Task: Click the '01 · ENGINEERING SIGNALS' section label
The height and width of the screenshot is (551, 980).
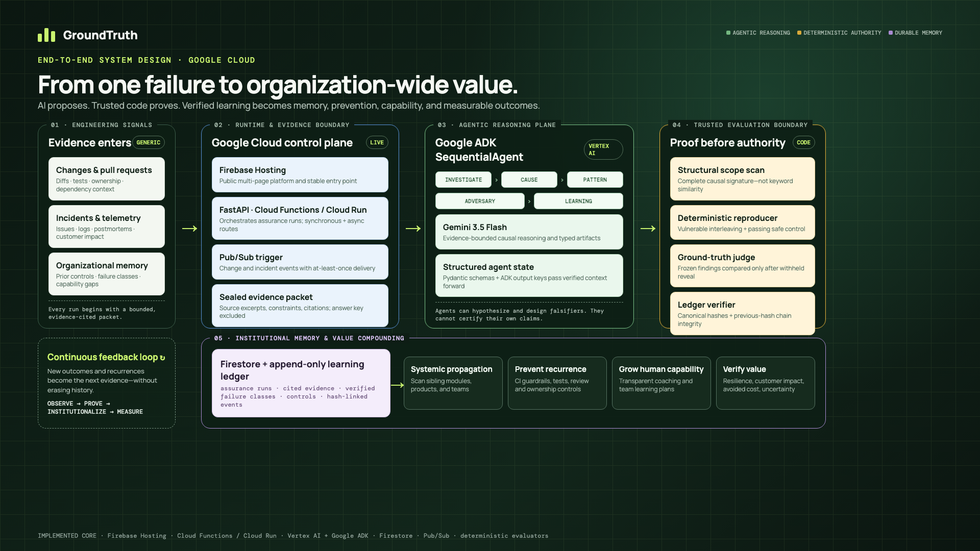Action: 102,125
